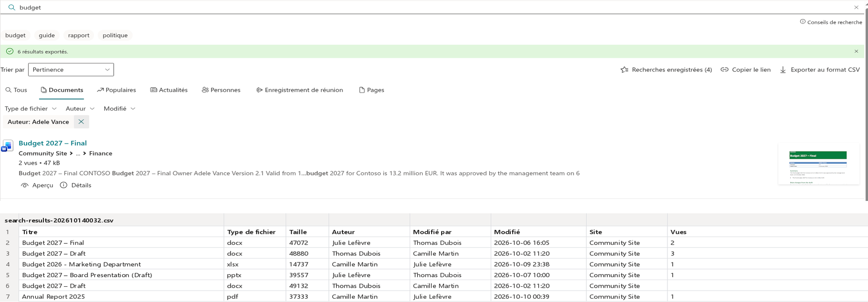Click Aperçu preview eye button
Image resolution: width=868 pixels, height=302 pixels.
[x=37, y=185]
